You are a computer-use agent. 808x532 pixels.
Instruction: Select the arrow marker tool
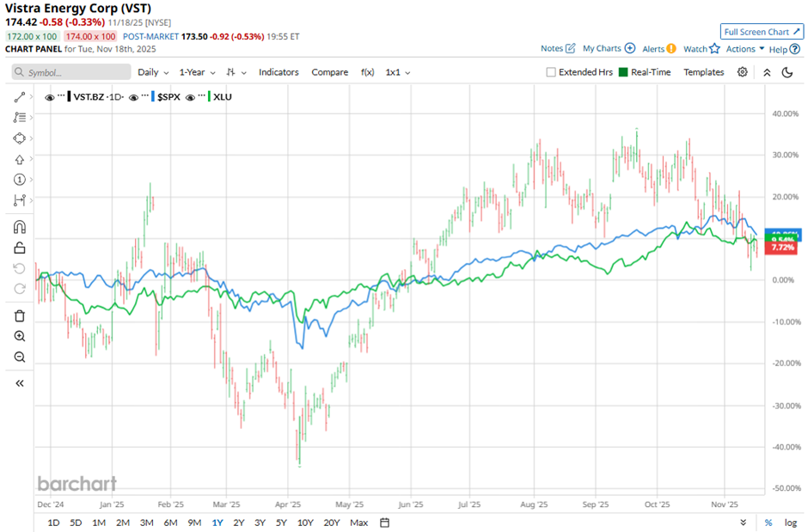click(x=19, y=160)
